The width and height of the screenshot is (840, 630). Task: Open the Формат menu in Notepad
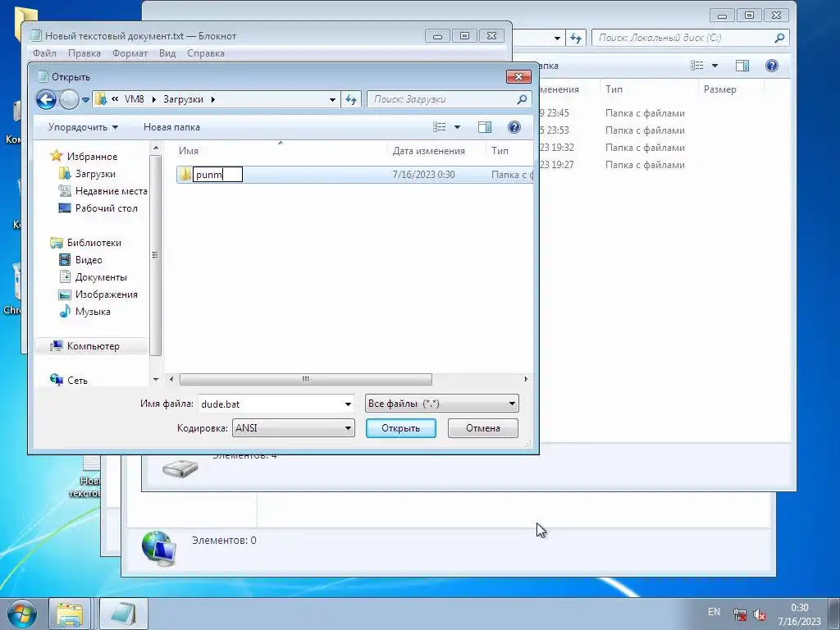(130, 53)
